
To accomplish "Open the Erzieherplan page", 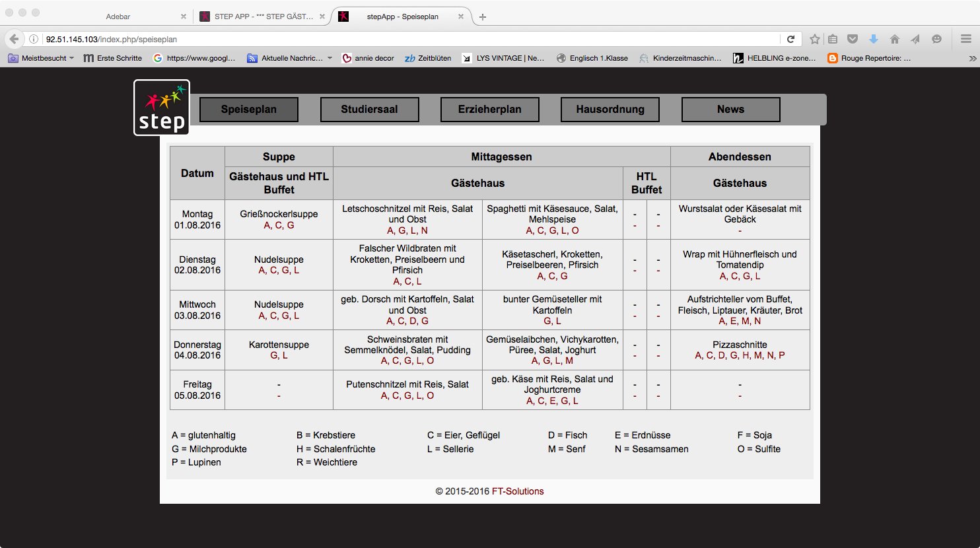I will 489,110.
